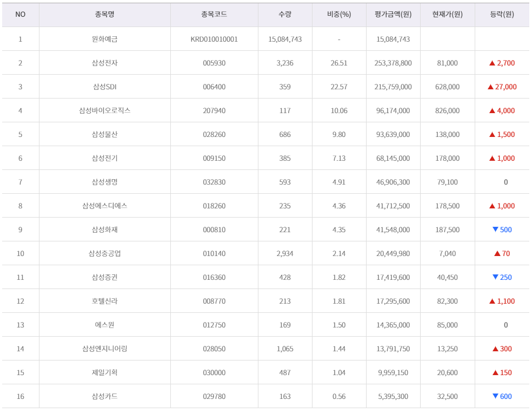This screenshot has width=532, height=413.
Task: Click the 평가금액(원) column header
Action: click(393, 14)
